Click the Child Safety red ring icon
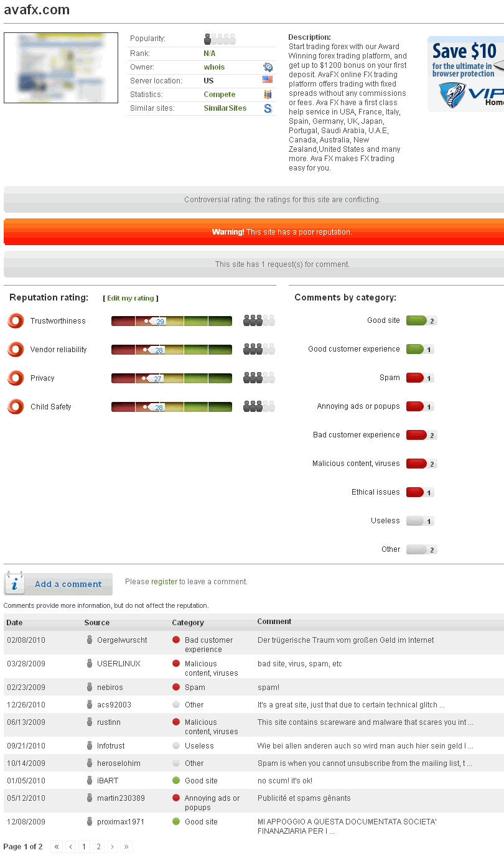The width and height of the screenshot is (504, 858). tap(16, 407)
